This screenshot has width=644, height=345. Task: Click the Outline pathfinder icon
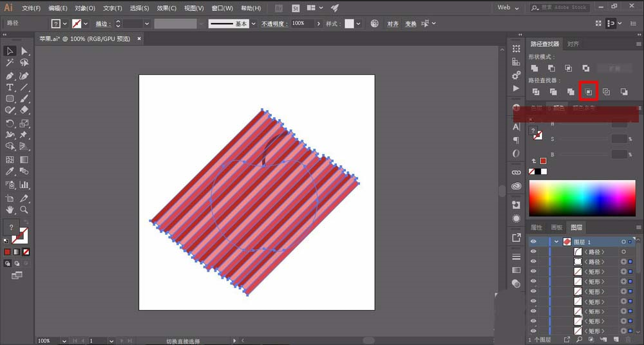click(x=606, y=92)
